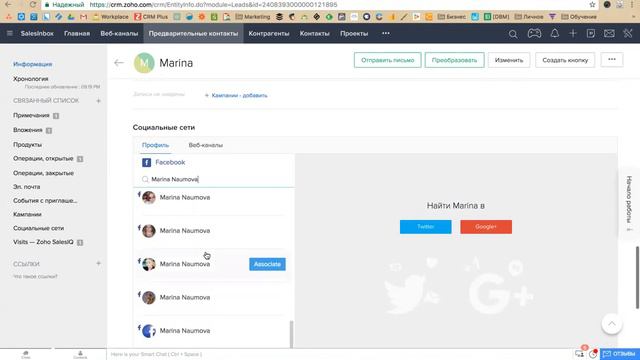Find Marina on Google+
This screenshot has width=640, height=360.
click(486, 227)
